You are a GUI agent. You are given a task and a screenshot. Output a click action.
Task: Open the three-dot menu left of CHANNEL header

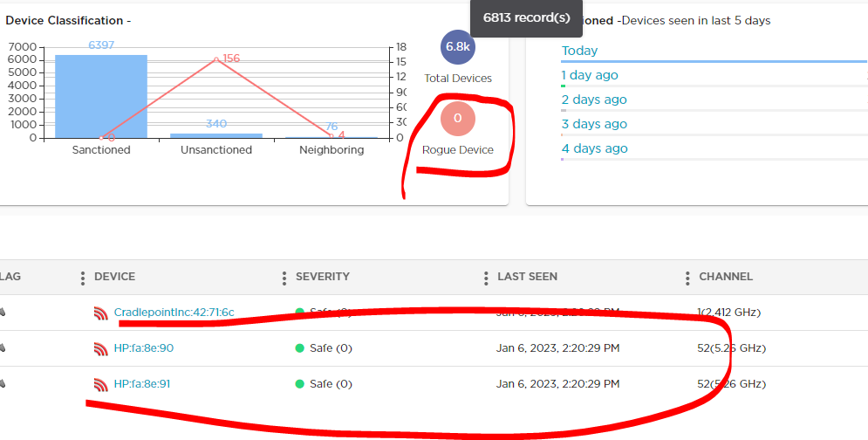click(687, 278)
